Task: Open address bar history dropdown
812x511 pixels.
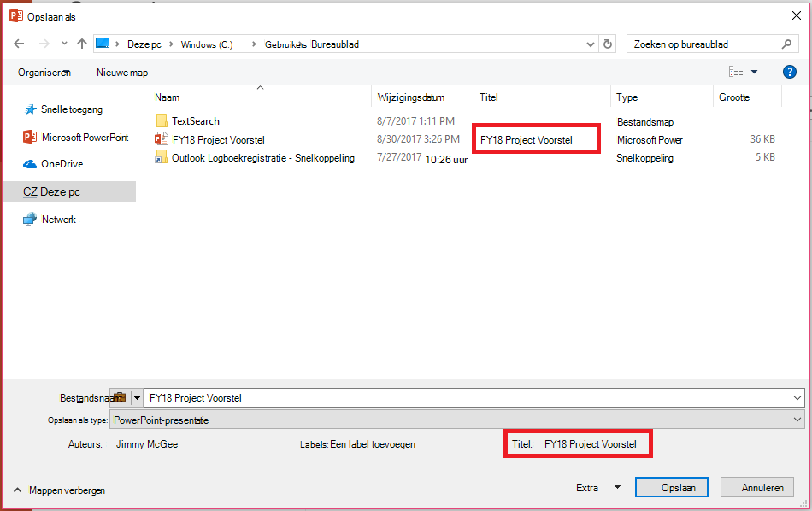Action: (x=590, y=44)
